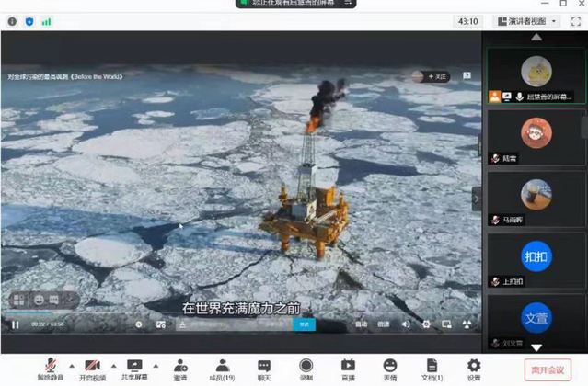Click the microphone icon on presenter's name bar
This screenshot has height=386, width=588.
pos(520,97)
